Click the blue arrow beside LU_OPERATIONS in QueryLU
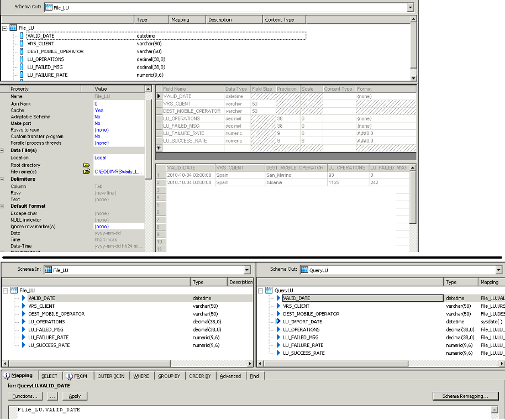This screenshot has height=420, width=505. point(278,329)
